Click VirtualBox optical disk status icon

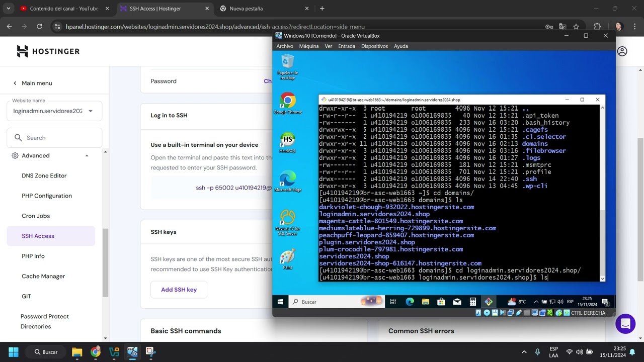point(487,313)
